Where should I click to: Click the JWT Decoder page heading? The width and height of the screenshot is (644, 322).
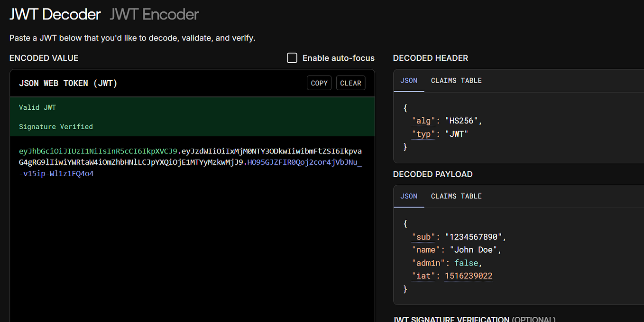[55, 14]
